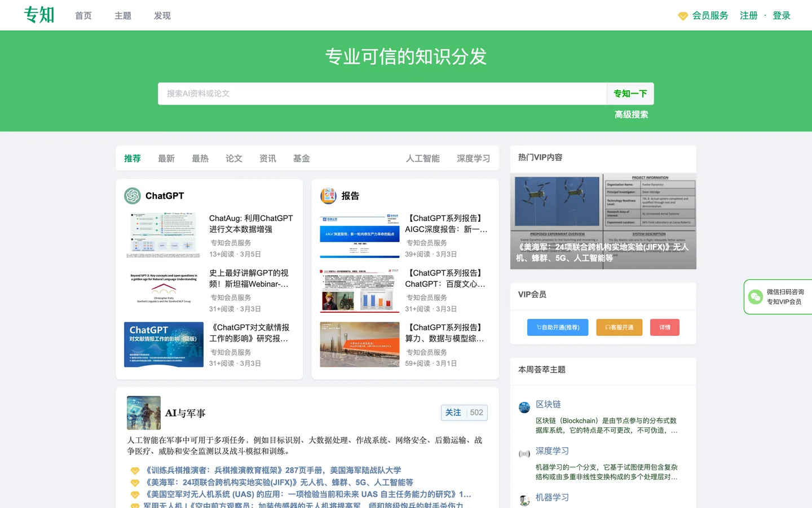
Task: Click the 自助开通(推荐) button
Action: [558, 327]
